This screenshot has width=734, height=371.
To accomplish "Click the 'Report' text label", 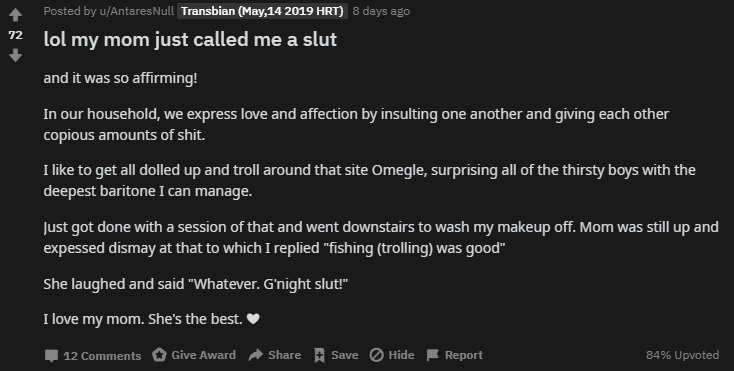I will tap(463, 355).
